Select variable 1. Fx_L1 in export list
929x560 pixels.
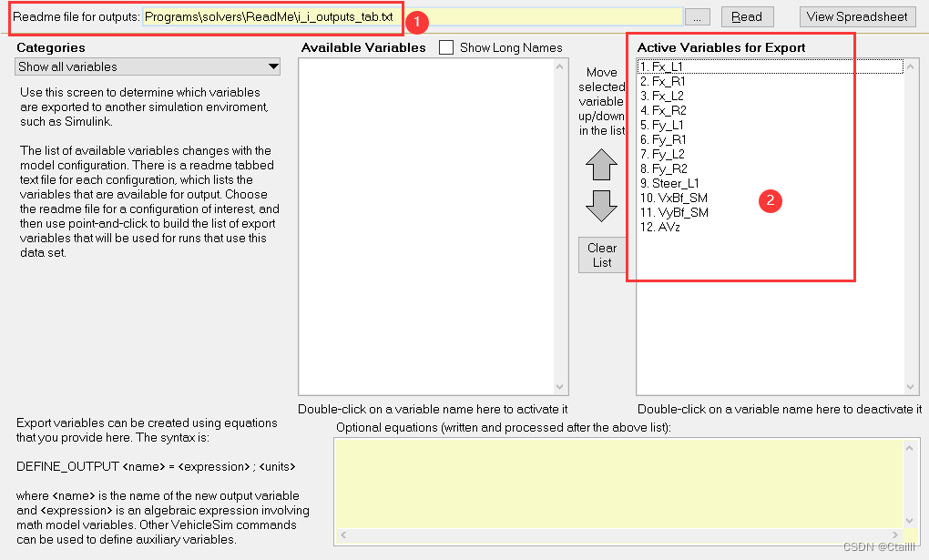click(x=771, y=66)
